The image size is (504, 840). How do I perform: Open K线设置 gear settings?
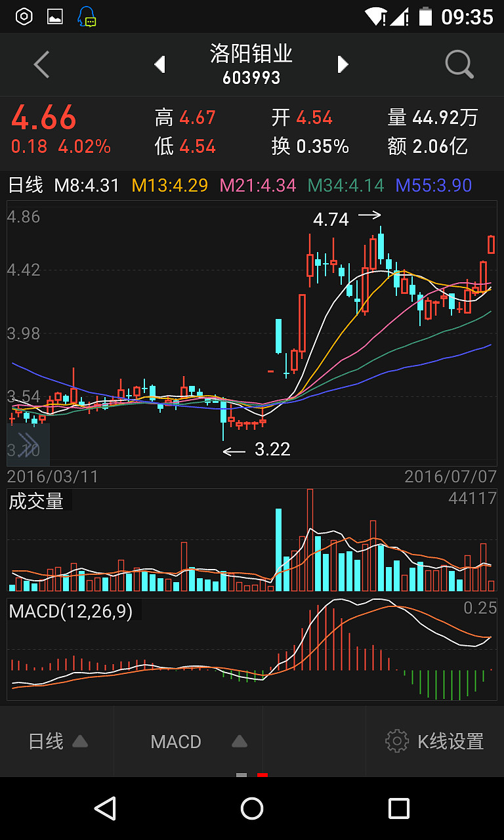[x=434, y=742]
